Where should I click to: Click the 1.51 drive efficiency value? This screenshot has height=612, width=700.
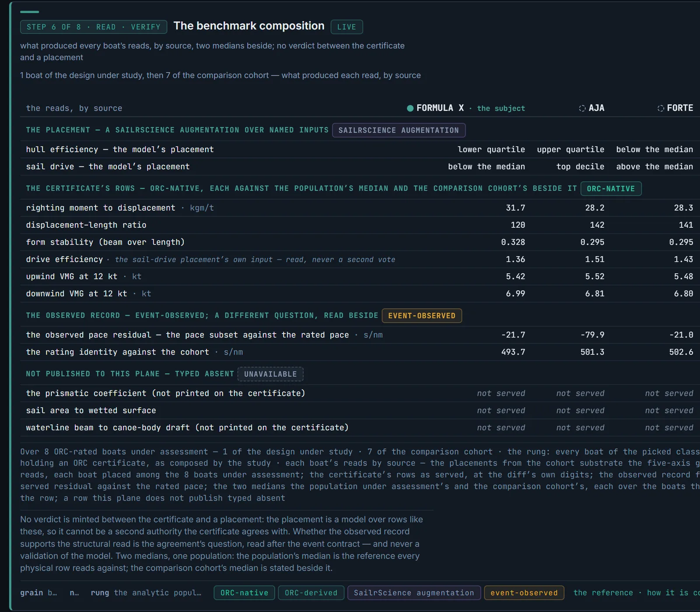tap(595, 260)
